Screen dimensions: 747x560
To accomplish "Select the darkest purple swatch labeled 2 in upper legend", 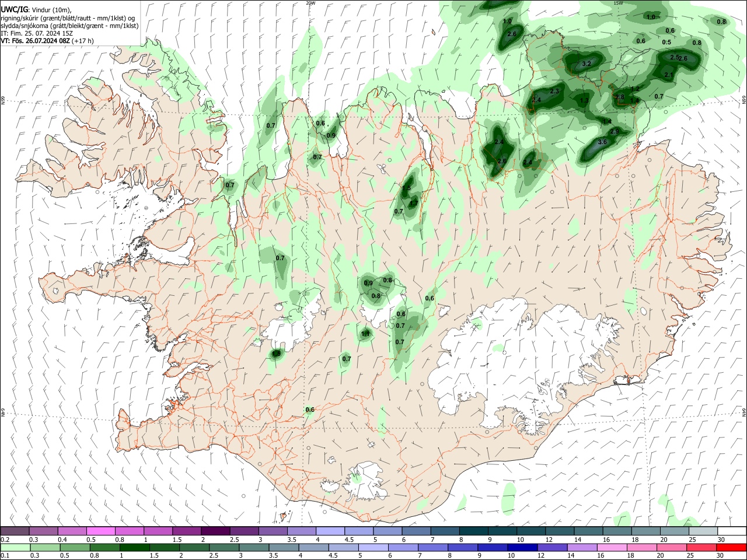I will point(215,531).
